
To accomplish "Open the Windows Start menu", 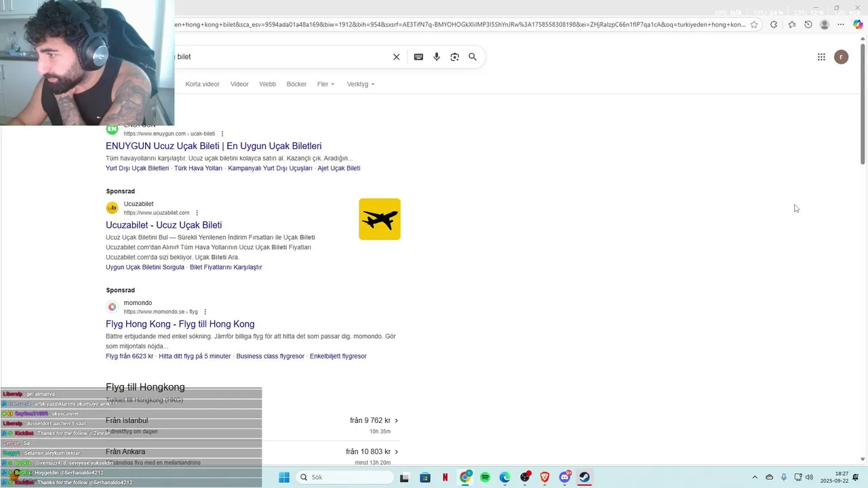I will [284, 477].
